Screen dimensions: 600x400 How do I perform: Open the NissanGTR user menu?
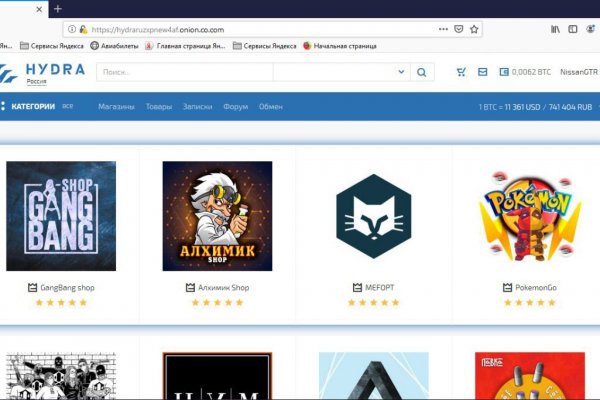(579, 72)
